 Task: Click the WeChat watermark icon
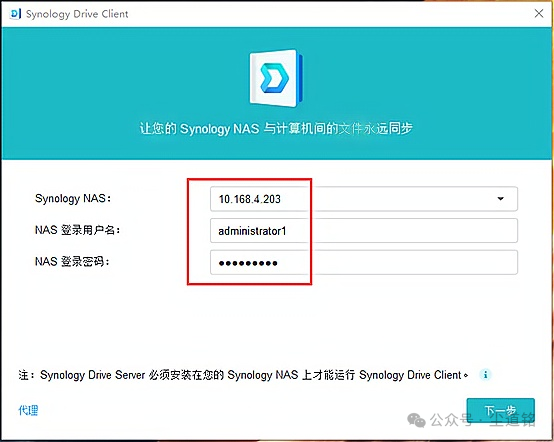(416, 419)
